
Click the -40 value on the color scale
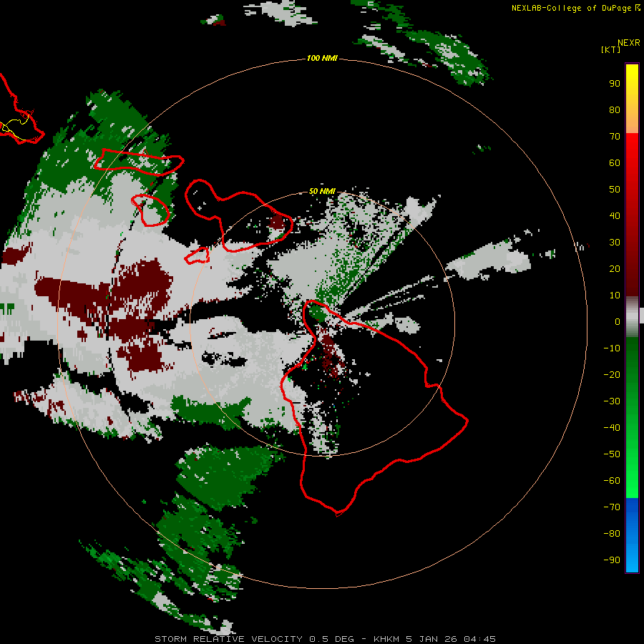point(612,428)
